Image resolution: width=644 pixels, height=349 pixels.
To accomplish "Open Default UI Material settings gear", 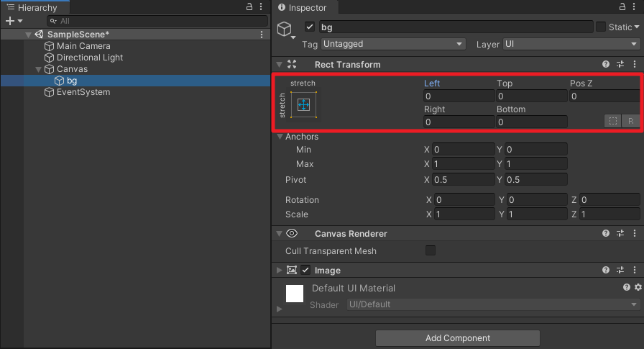I will click(638, 287).
